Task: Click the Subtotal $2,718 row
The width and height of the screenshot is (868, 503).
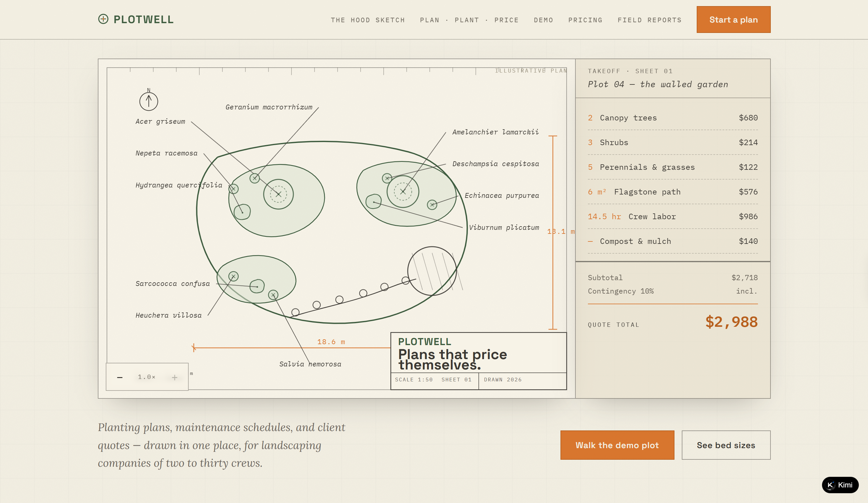Action: click(x=673, y=278)
